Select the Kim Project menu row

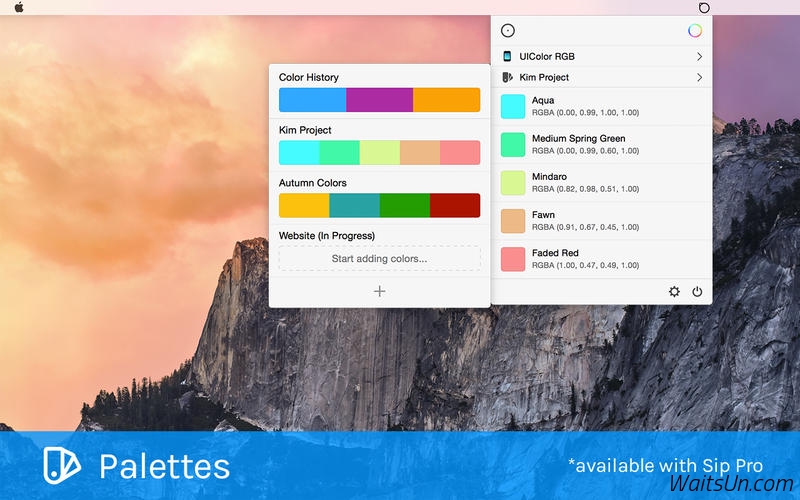click(x=602, y=77)
